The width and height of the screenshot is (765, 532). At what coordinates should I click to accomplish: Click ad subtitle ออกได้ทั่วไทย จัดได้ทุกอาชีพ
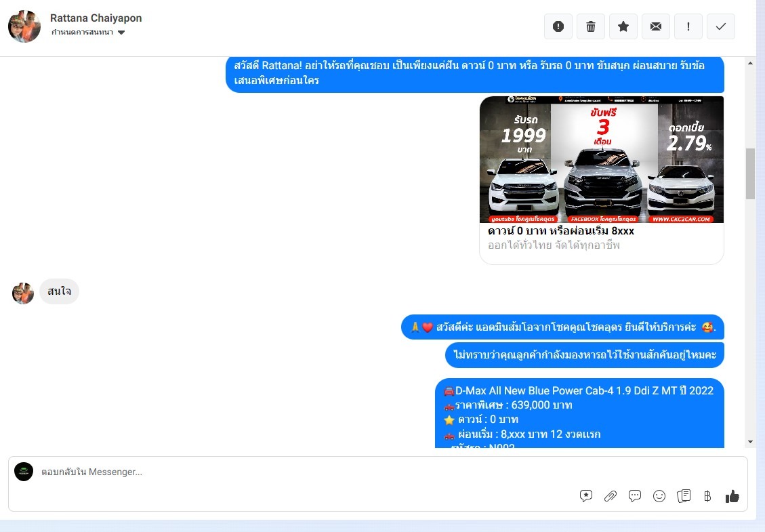tap(554, 245)
